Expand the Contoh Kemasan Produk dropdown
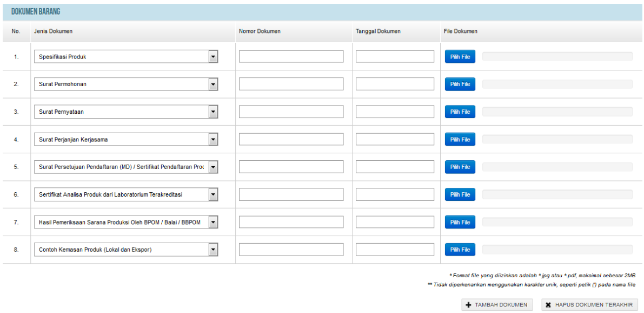The width and height of the screenshot is (644, 313). [x=213, y=250]
